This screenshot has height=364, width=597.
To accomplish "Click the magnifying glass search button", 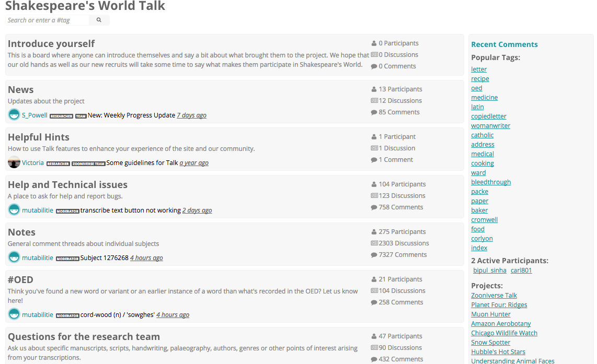I will [99, 20].
